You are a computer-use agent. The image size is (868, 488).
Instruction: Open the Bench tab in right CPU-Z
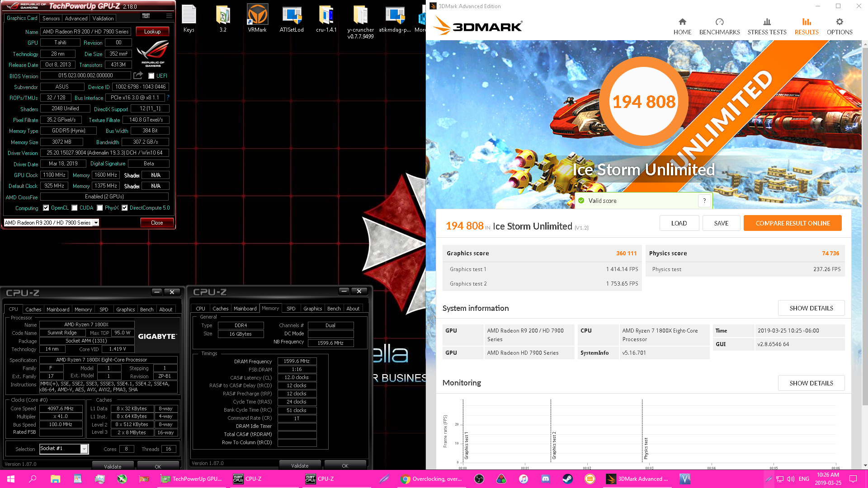334,309
